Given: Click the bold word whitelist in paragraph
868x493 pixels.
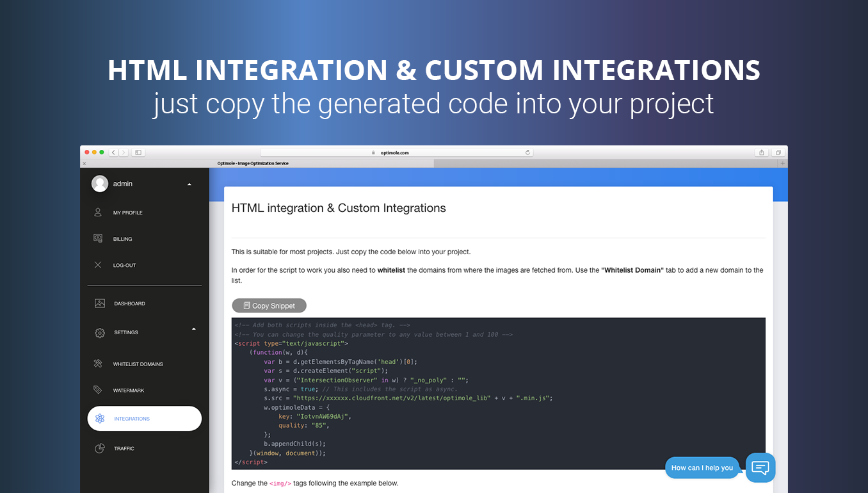Looking at the screenshot, I should [391, 270].
